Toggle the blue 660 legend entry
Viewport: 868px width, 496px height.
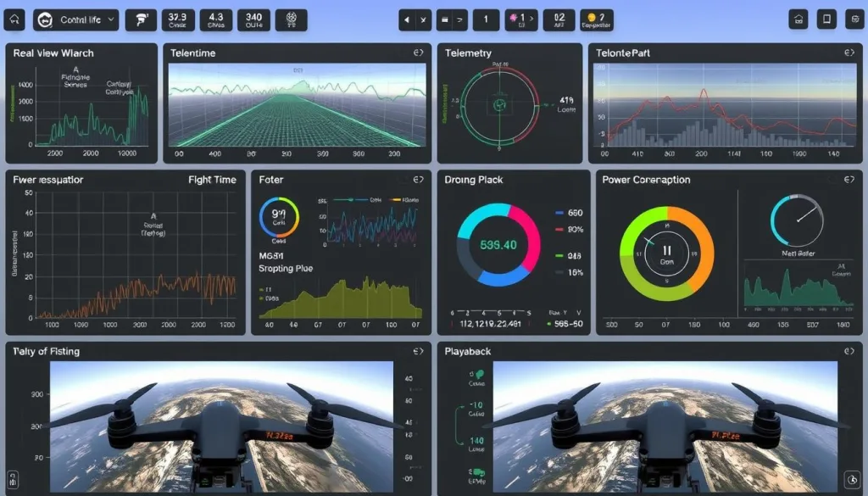point(569,213)
